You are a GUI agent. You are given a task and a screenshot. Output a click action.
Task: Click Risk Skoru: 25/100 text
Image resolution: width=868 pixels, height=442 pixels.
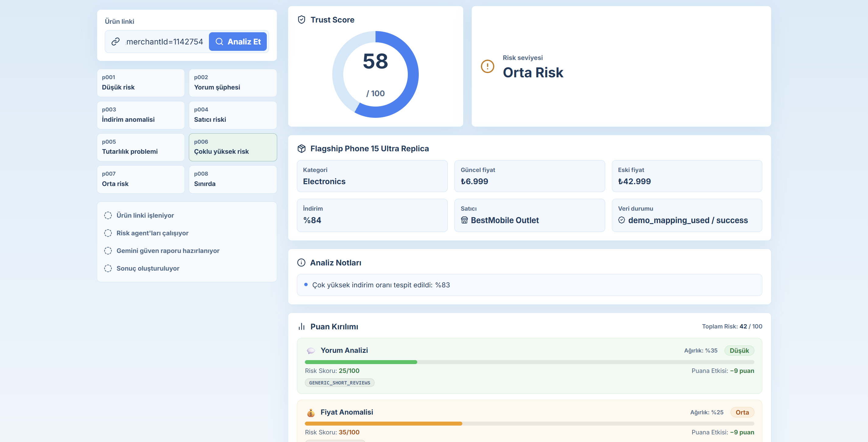[x=332, y=370]
